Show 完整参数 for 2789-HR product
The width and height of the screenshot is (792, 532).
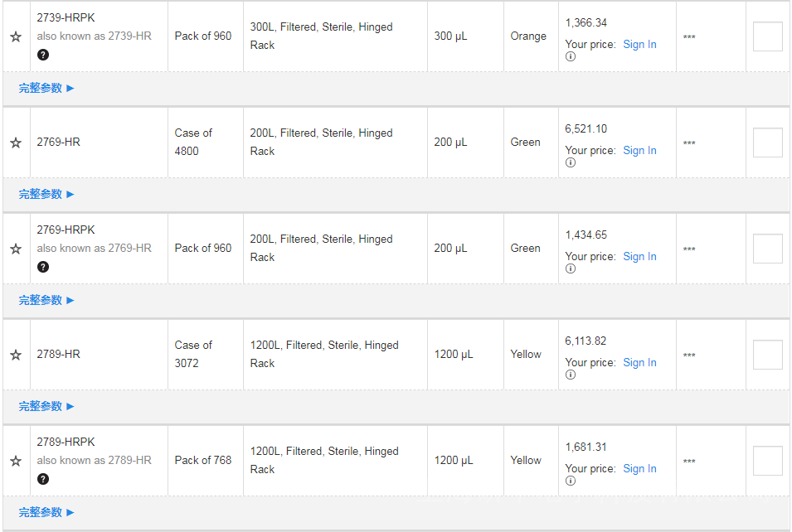46,406
